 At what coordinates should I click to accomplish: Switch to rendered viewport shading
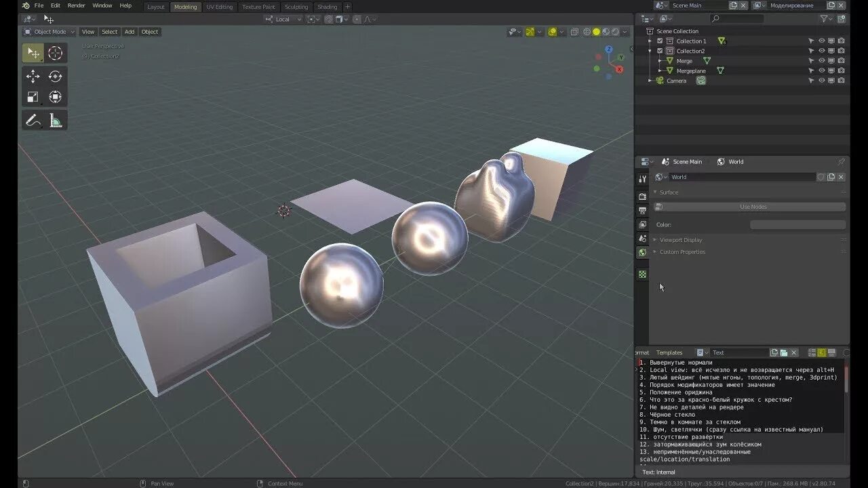click(x=615, y=32)
